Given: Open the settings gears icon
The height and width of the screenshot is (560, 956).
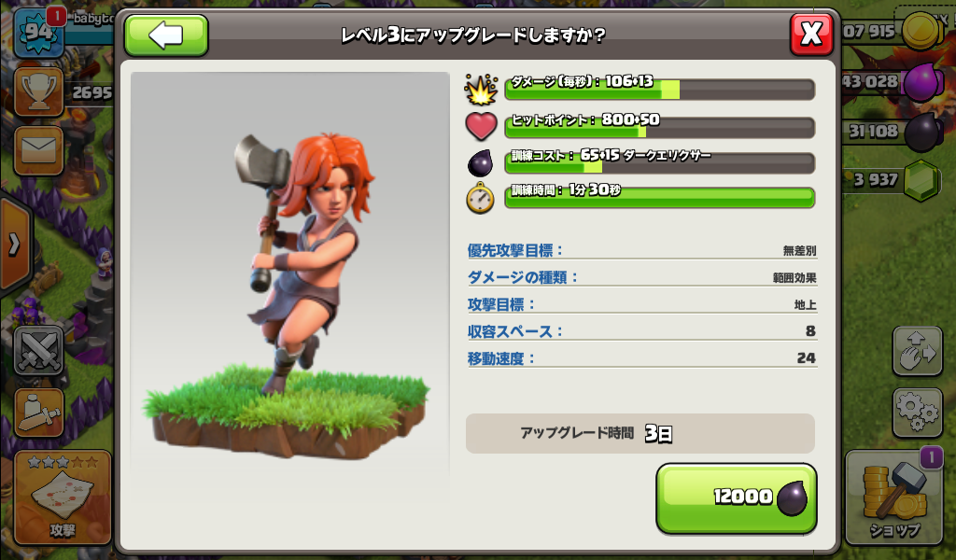Looking at the screenshot, I should (918, 413).
